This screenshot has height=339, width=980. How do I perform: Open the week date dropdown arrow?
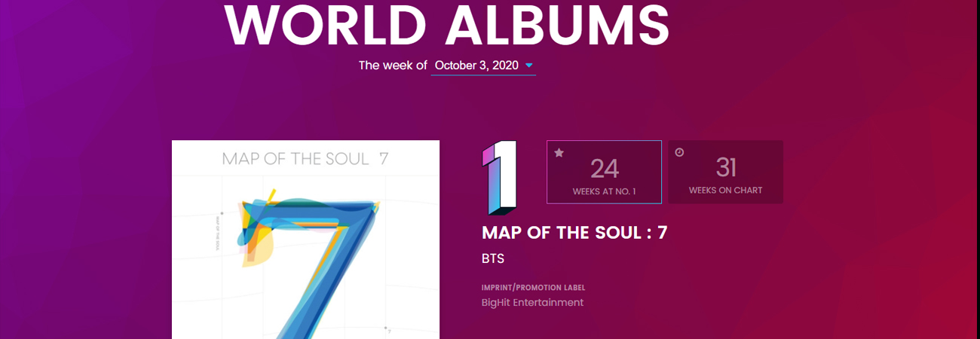tap(529, 66)
